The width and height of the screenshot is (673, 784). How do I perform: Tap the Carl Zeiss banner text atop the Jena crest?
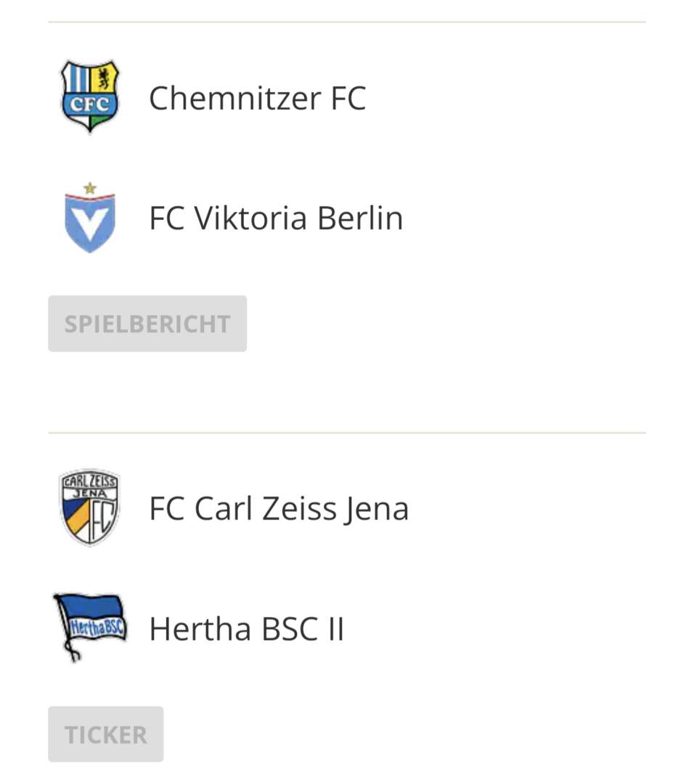(89, 481)
